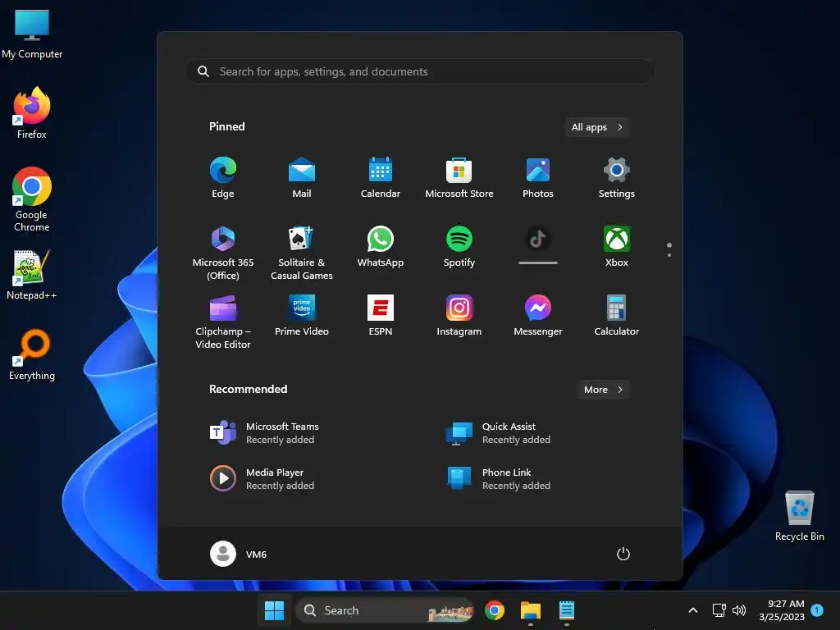The image size is (840, 630).
Task: Open File Explorer from taskbar
Action: [531, 610]
